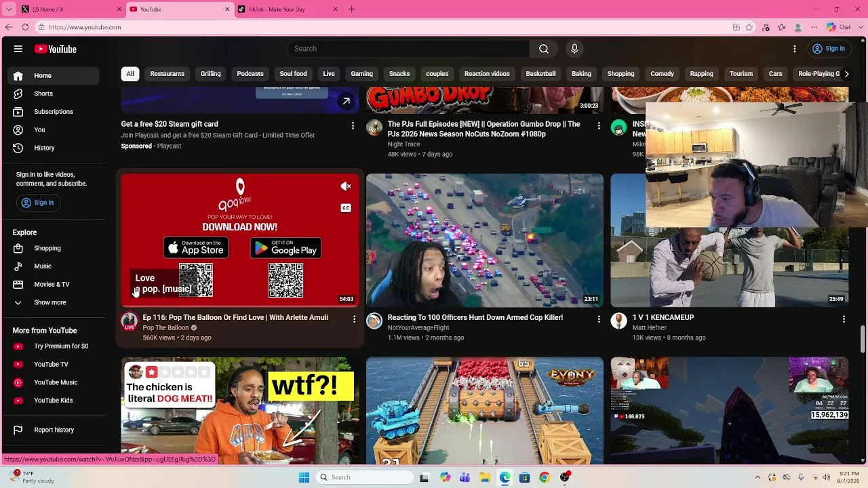Open the YouTube guide hamburger menu
The image size is (868, 488).
(x=18, y=49)
